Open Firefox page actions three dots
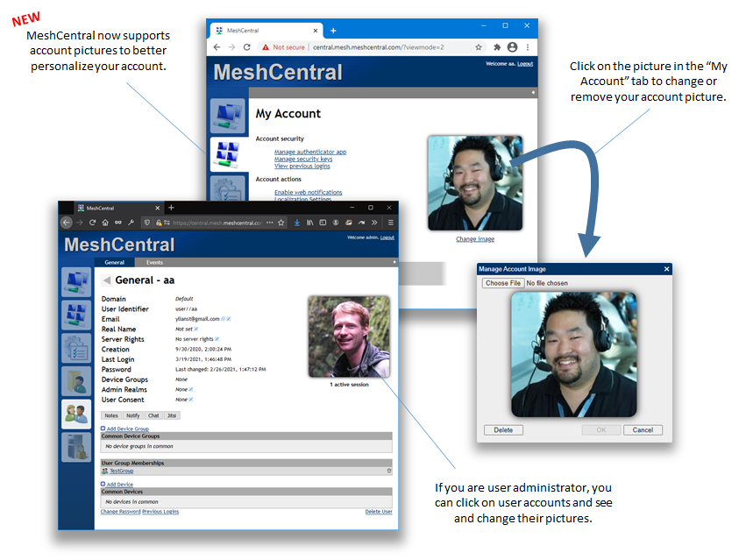This screenshot has height=560, width=739. coord(270,223)
